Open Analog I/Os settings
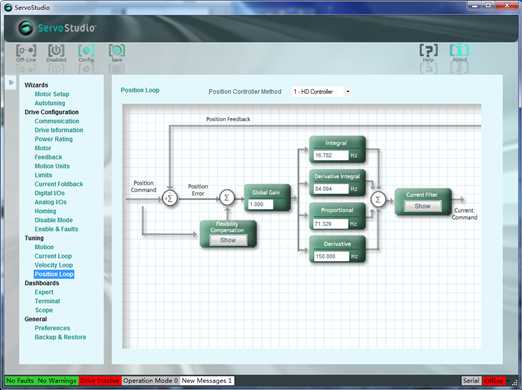This screenshot has height=390, width=522. point(50,202)
